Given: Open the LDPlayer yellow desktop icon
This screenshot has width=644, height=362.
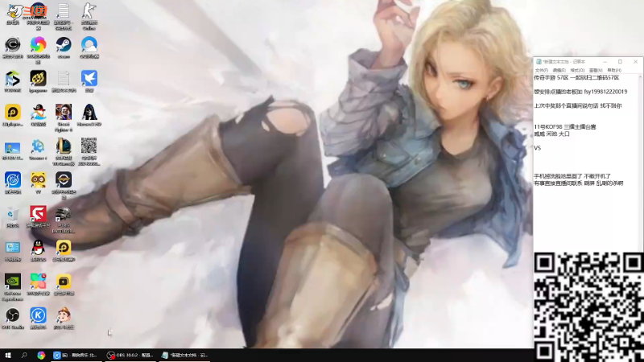Looking at the screenshot, I should [x=13, y=112].
